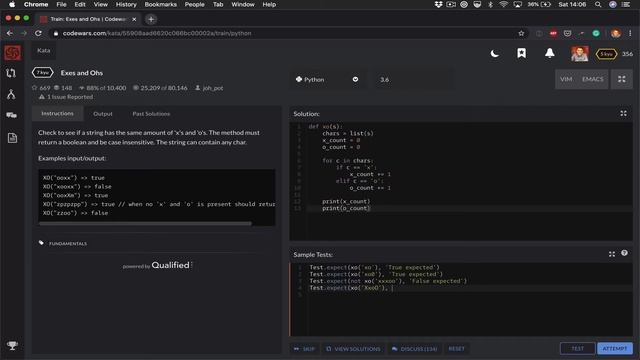Switch to the Instructions tab
640x360 pixels.
coord(58,113)
